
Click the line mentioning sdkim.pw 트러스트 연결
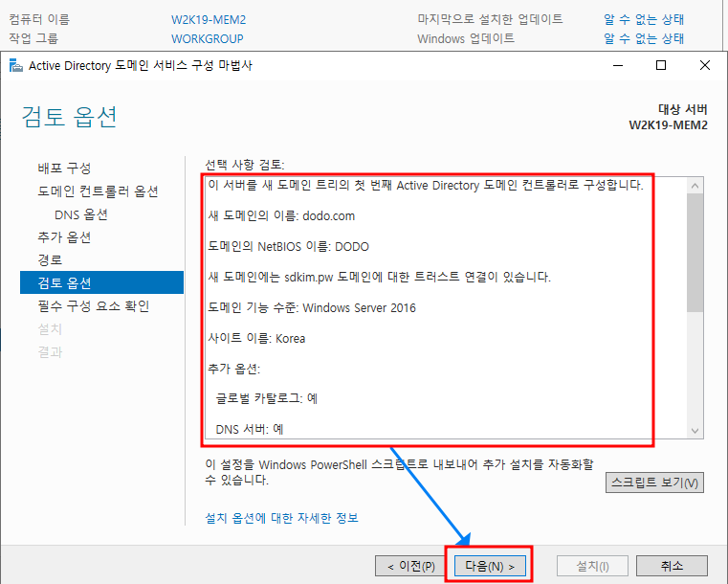[x=380, y=278]
